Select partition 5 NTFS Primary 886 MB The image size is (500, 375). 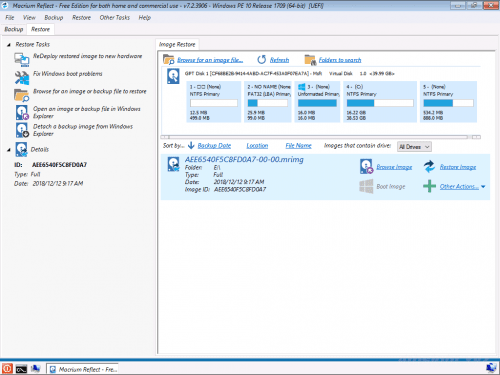(x=448, y=102)
